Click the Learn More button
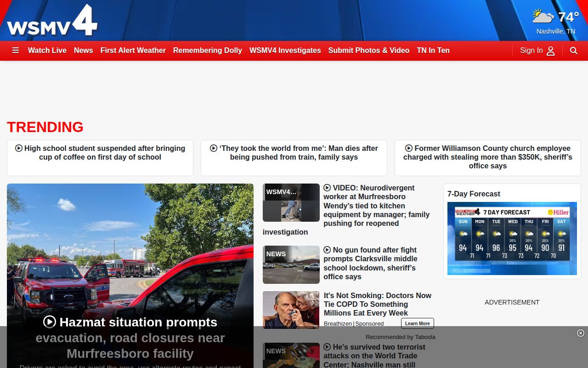 point(418,323)
